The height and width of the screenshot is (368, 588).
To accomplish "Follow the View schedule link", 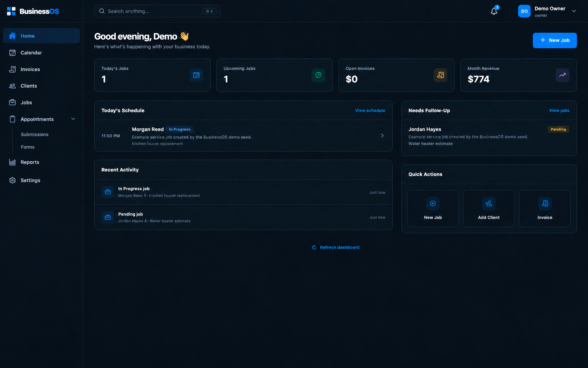I will 370,111.
